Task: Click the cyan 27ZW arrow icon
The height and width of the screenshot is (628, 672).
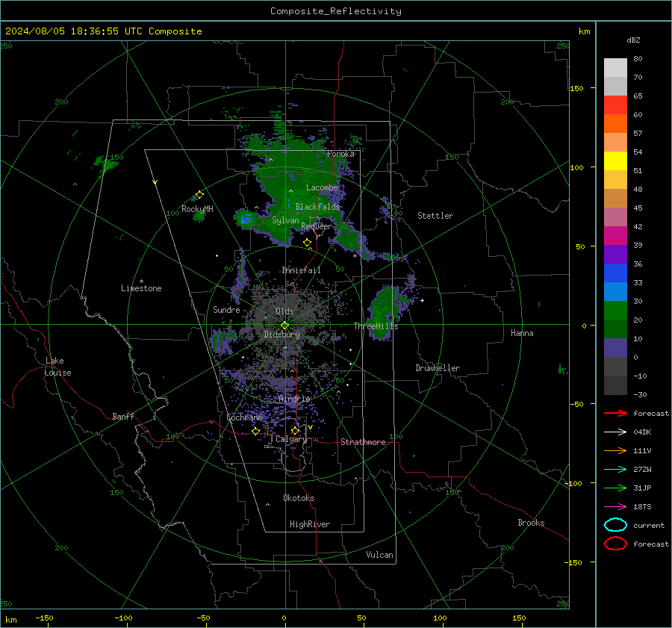Action: (x=615, y=469)
